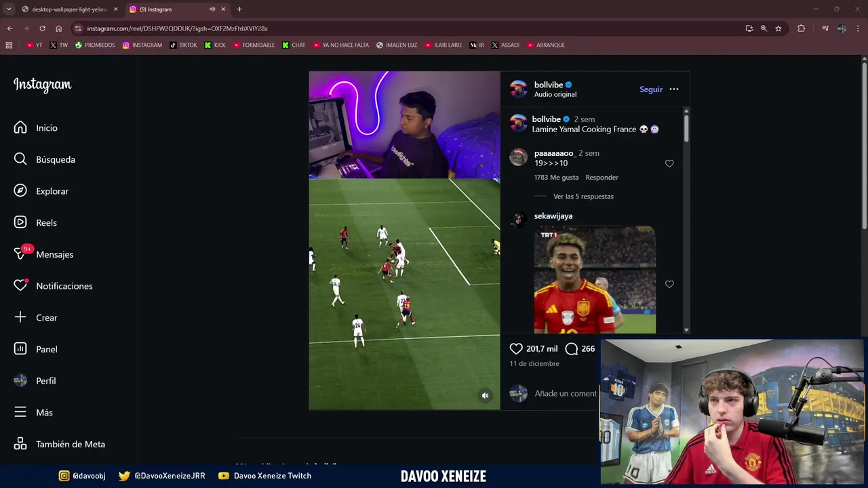This screenshot has width=868, height=488.
Task: Click the address bar URL
Action: click(x=178, y=28)
